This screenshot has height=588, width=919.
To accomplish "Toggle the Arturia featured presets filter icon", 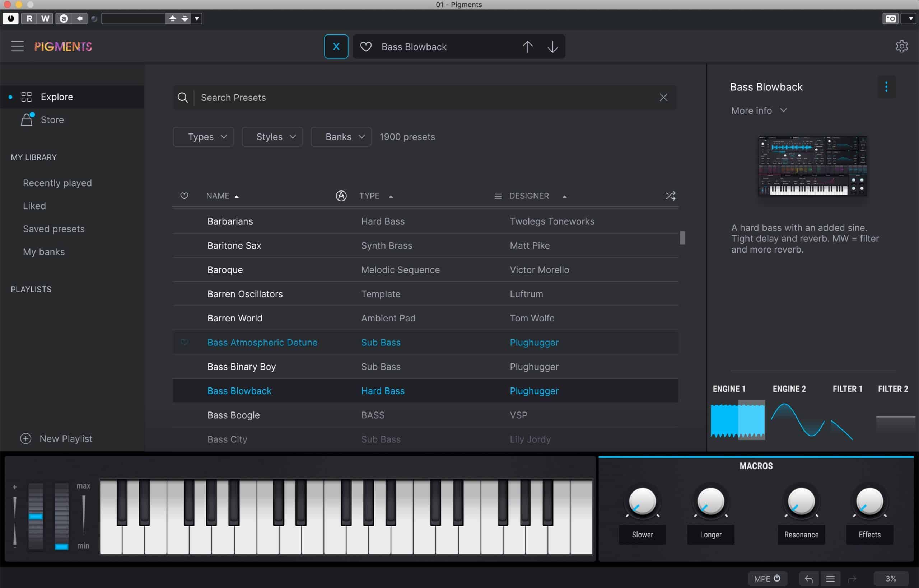I will pyautogui.click(x=341, y=196).
